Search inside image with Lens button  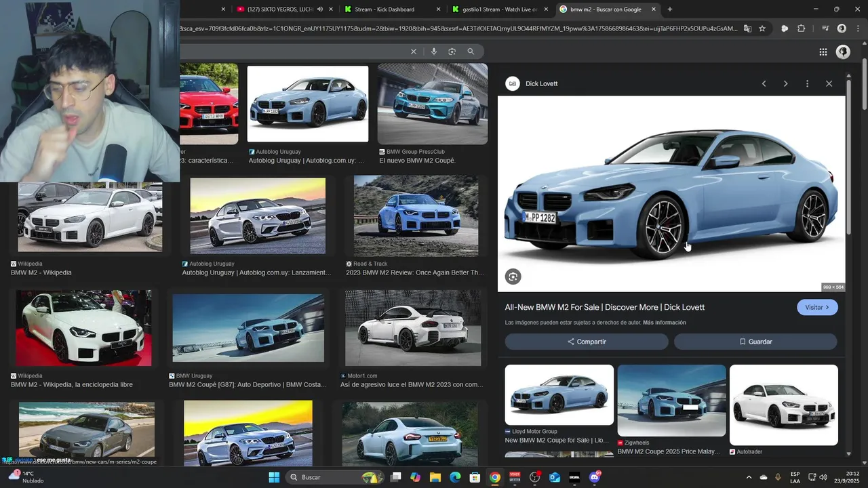513,277
